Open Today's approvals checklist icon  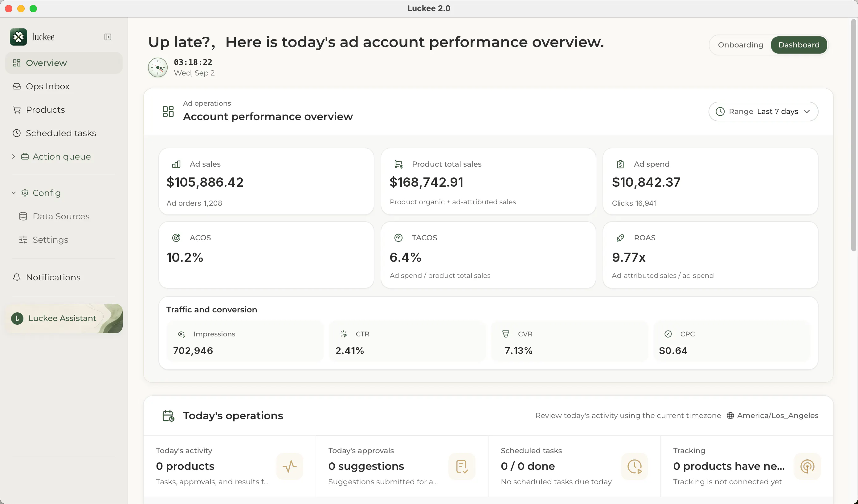click(x=462, y=466)
